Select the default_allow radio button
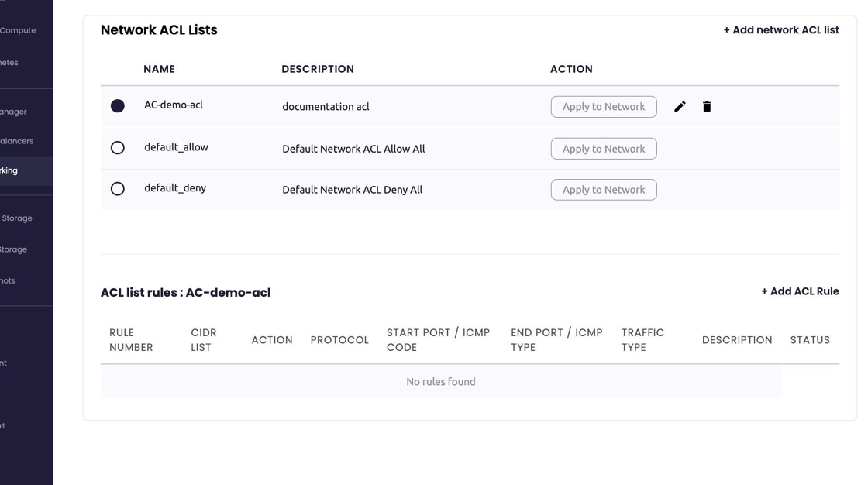 (118, 147)
